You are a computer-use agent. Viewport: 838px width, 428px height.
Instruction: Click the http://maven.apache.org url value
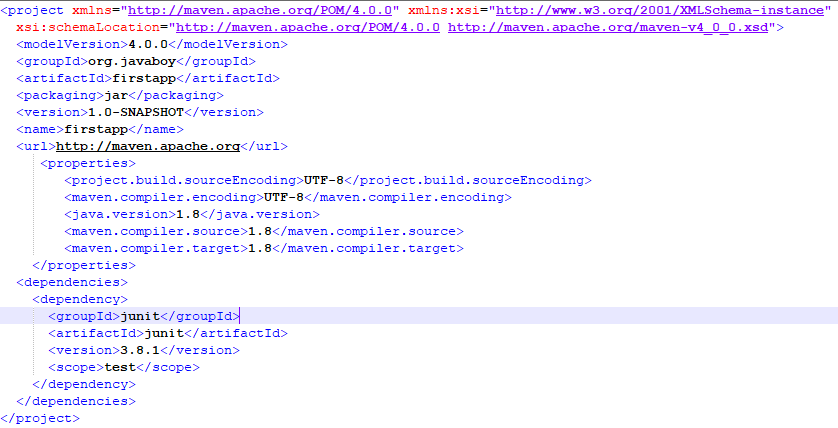[x=148, y=146]
